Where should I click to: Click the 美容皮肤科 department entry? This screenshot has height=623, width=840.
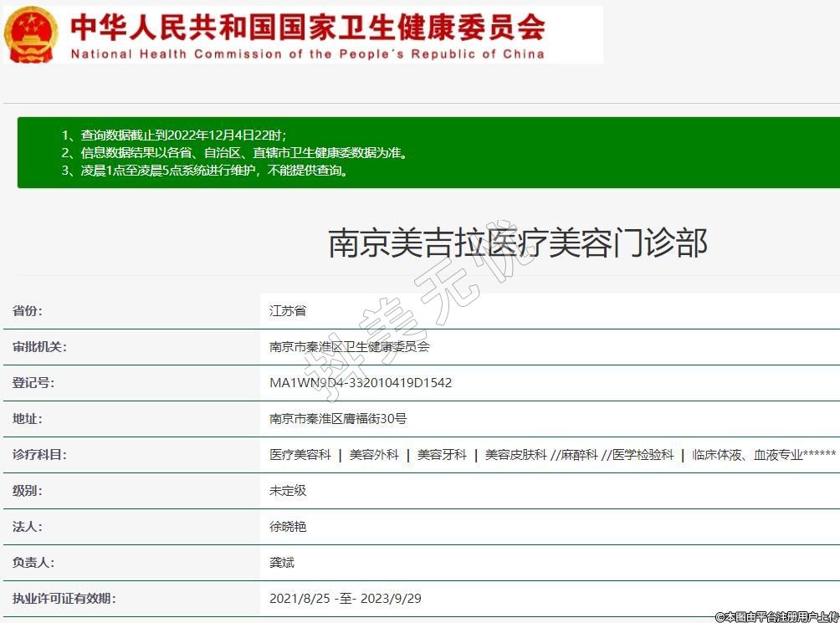(515, 455)
